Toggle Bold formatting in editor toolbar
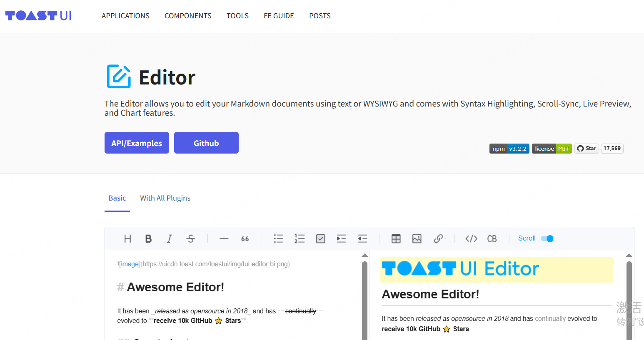This screenshot has width=644, height=340. pyautogui.click(x=148, y=238)
